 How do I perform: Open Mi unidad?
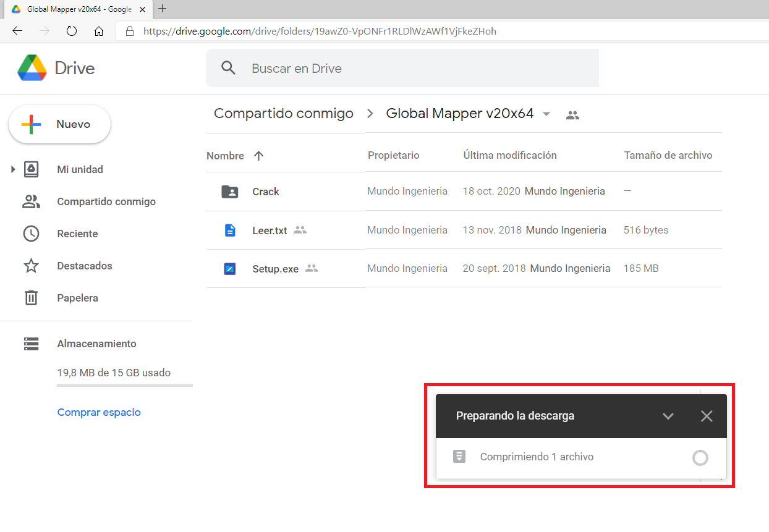[80, 169]
